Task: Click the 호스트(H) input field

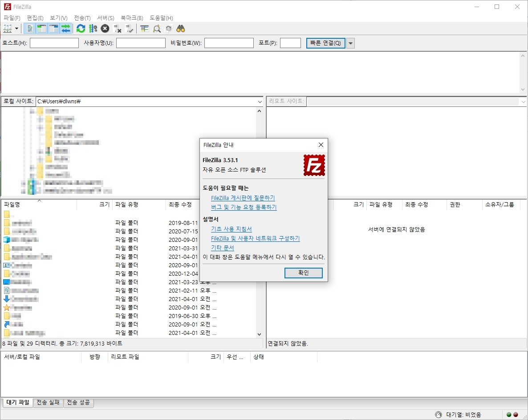Action: 54,43
